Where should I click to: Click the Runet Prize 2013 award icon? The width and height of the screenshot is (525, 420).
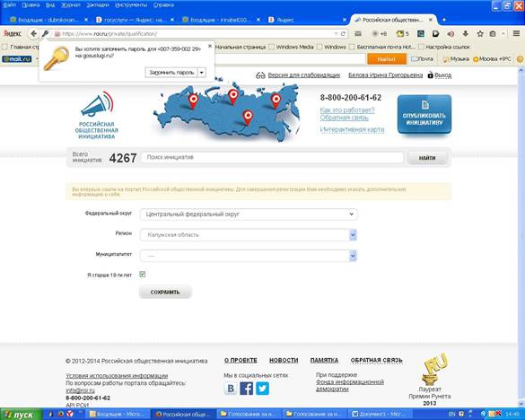(434, 369)
